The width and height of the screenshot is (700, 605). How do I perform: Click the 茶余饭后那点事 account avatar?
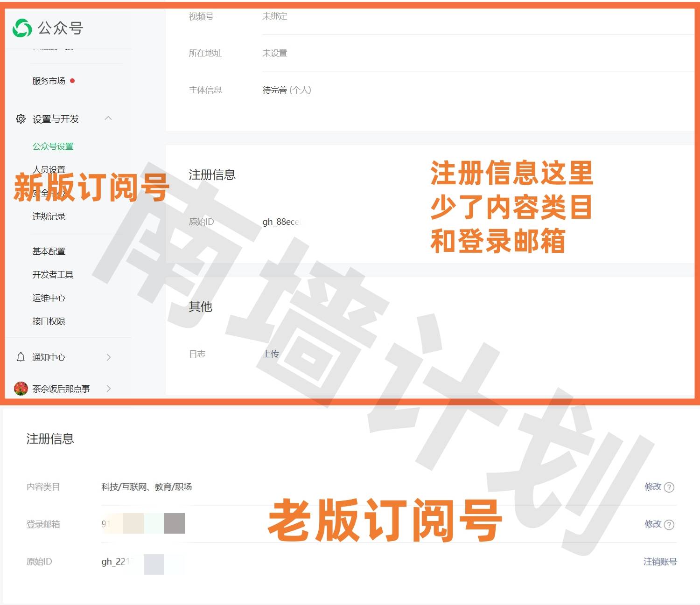click(21, 389)
